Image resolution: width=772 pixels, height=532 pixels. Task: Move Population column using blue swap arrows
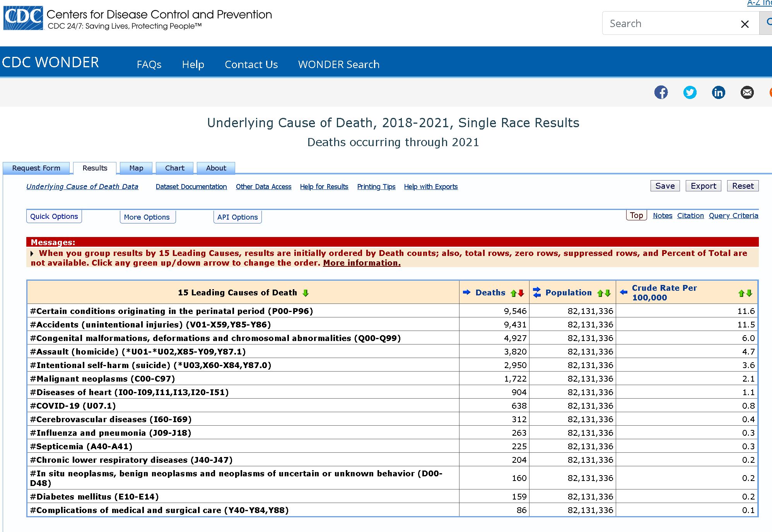click(537, 292)
